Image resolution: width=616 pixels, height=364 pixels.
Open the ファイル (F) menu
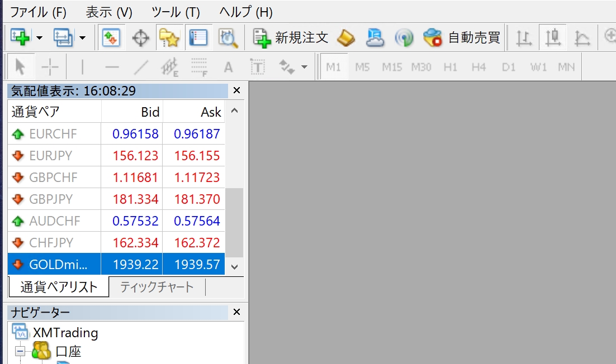37,12
